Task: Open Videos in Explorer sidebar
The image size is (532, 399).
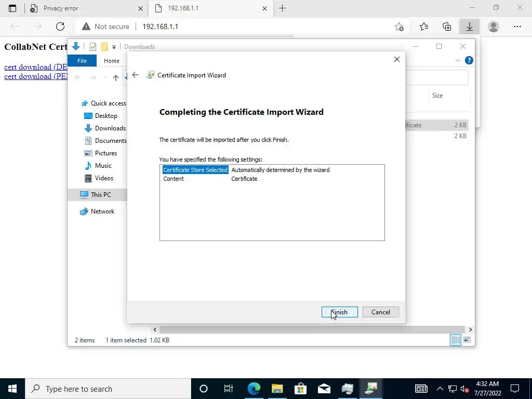Action: tap(99, 178)
